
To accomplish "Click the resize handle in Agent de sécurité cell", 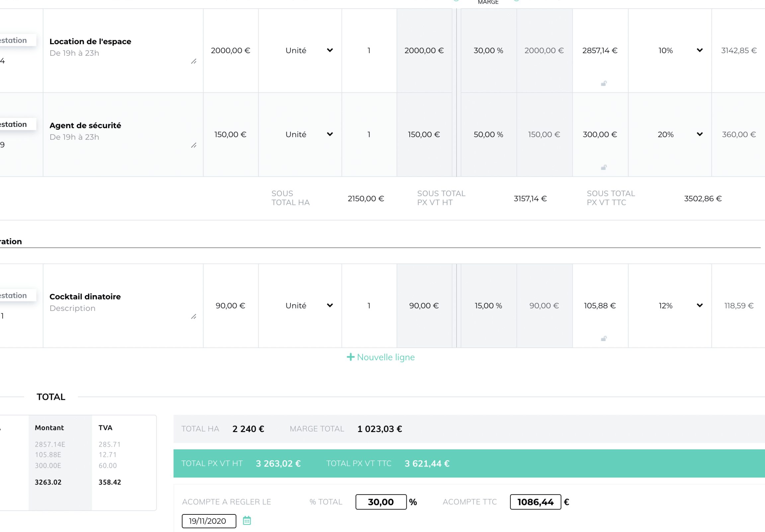I will (x=194, y=145).
